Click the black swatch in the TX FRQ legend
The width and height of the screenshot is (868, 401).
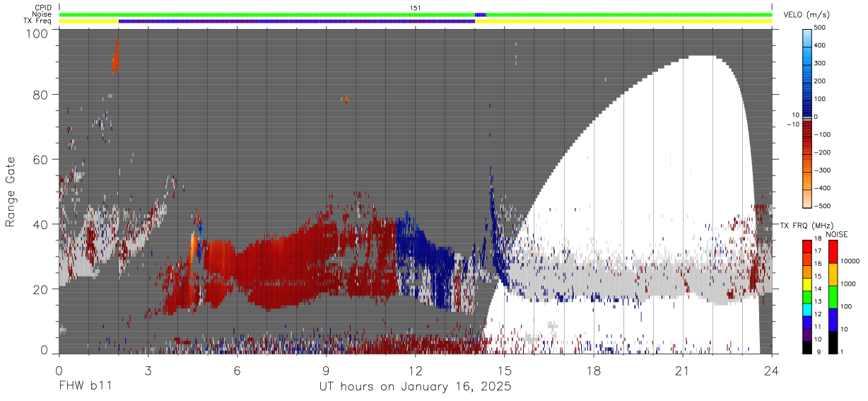point(807,347)
